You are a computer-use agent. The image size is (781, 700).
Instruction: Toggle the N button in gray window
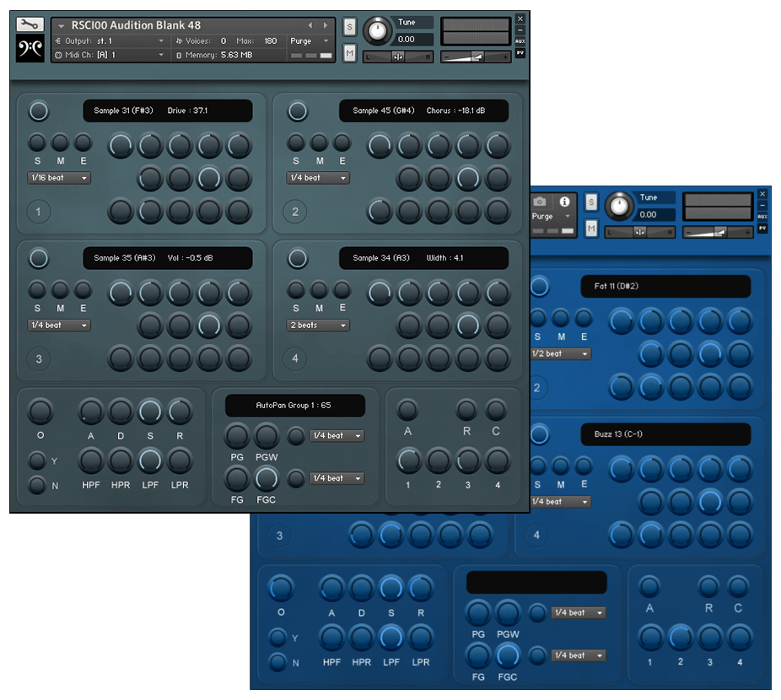pyautogui.click(x=37, y=485)
